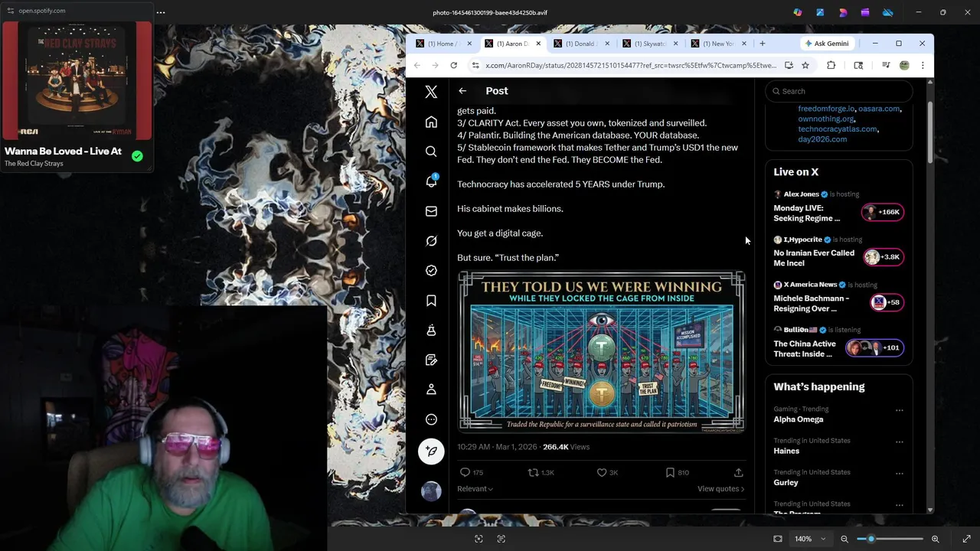Viewport: 980px width, 551px height.
Task: Open account avatar at sidebar bottom
Action: (x=431, y=491)
